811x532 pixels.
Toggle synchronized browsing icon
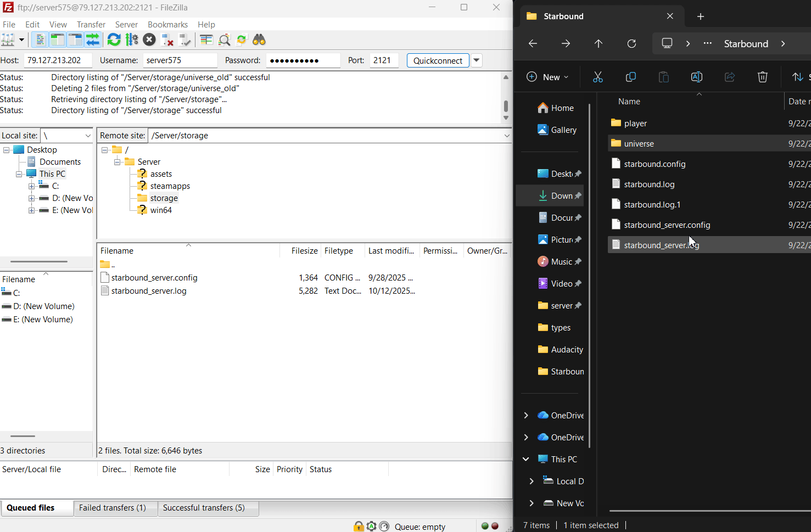click(242, 40)
